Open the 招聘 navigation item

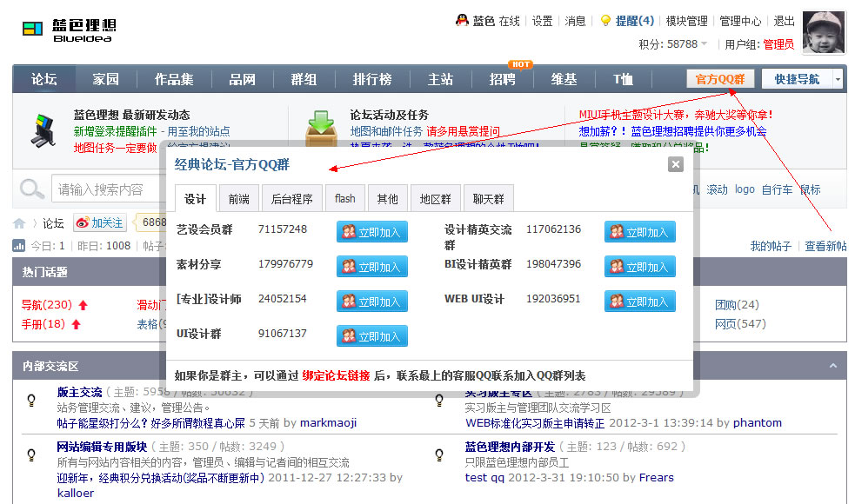pos(502,80)
